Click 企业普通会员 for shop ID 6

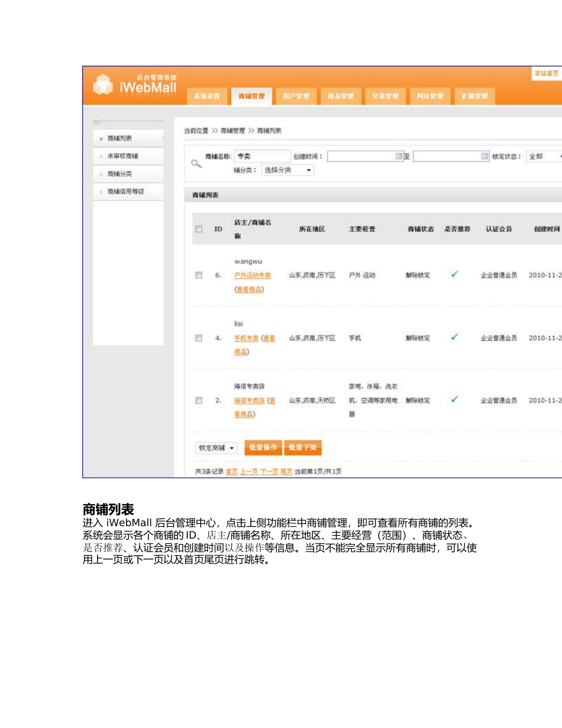[x=499, y=275]
